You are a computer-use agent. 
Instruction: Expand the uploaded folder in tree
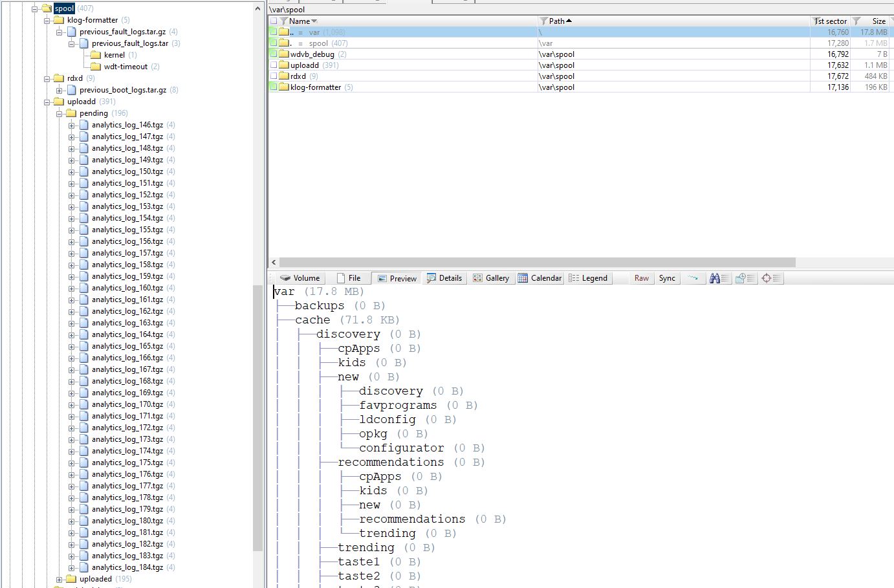pyautogui.click(x=60, y=579)
